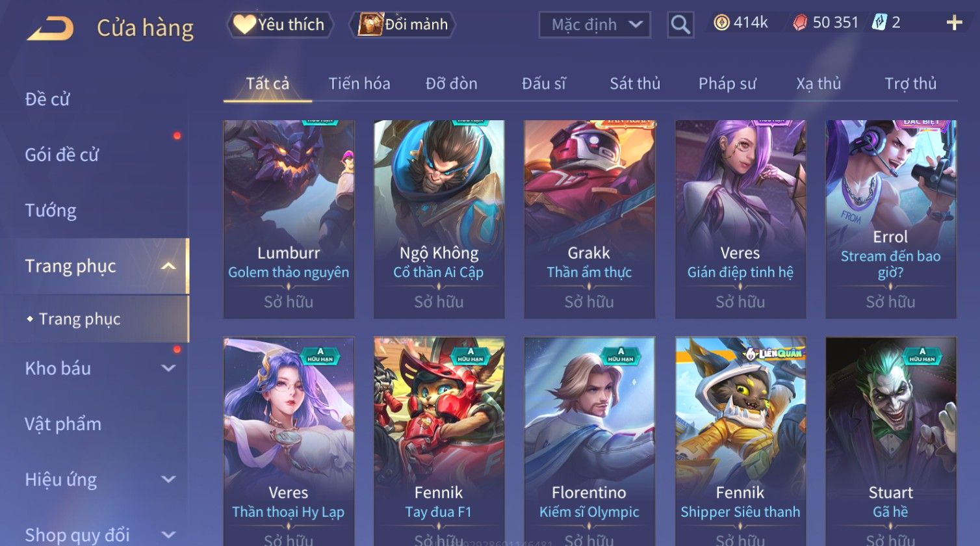Collapse the Trang phục section
Screen dimensions: 980x546
point(168,266)
